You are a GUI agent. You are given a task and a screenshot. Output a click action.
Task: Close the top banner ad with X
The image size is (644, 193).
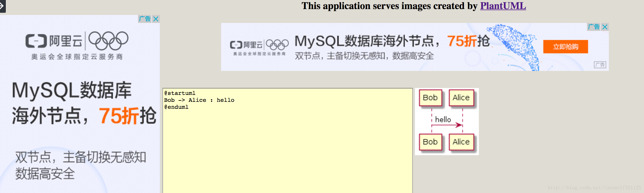point(605,27)
